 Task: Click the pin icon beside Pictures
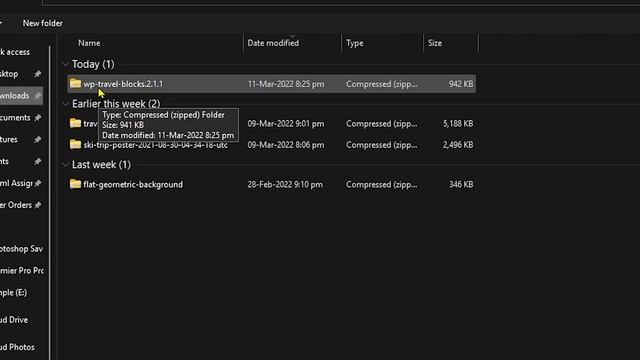click(x=38, y=140)
